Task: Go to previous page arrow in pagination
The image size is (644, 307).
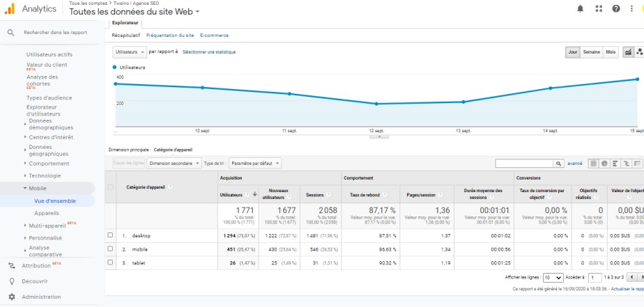Action: click(x=632, y=278)
